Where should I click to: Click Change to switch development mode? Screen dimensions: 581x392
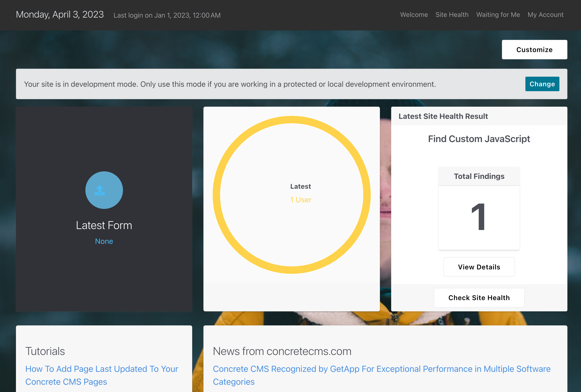pyautogui.click(x=542, y=84)
